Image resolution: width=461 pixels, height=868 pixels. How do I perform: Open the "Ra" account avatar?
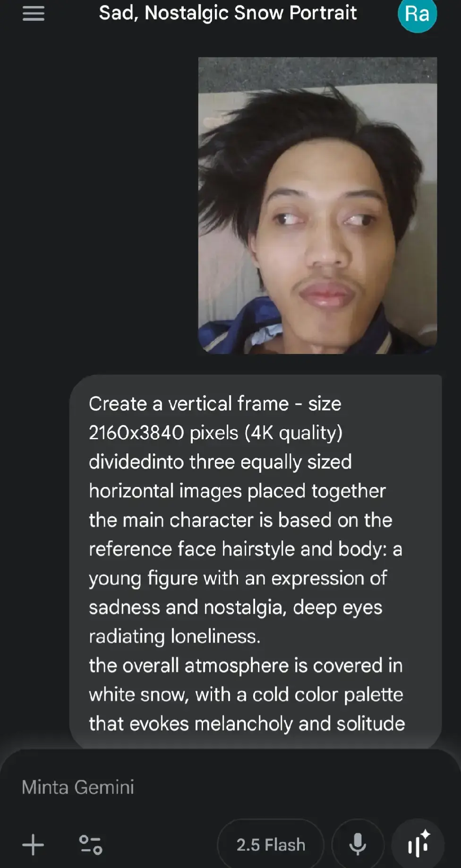(418, 15)
